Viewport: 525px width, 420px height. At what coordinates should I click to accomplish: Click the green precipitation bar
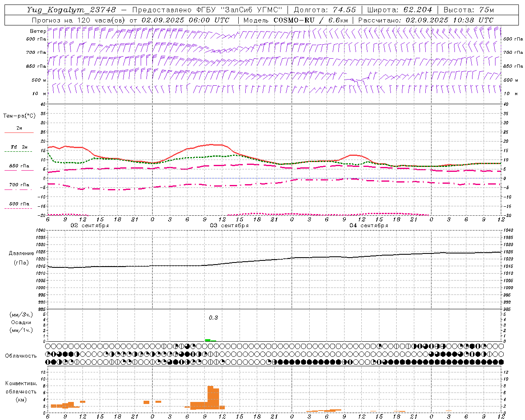click(x=210, y=340)
